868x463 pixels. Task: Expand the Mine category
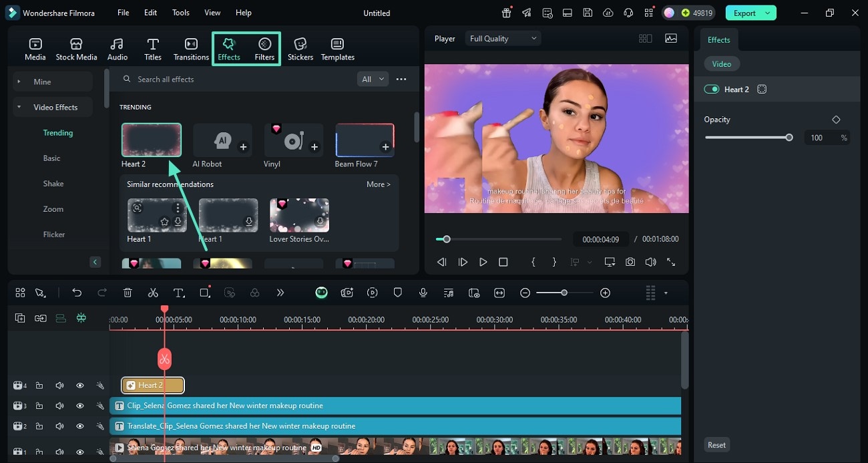click(x=53, y=82)
